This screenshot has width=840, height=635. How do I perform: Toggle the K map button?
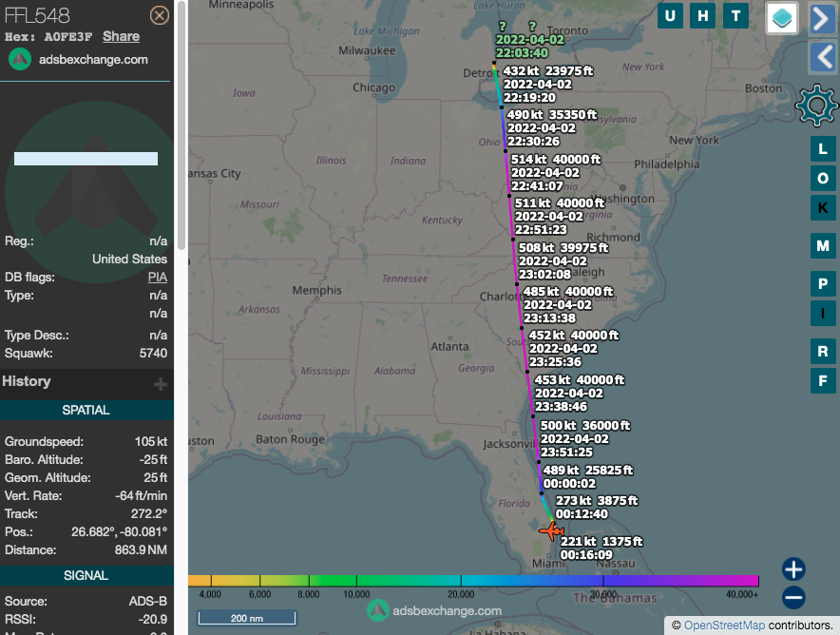point(823,208)
